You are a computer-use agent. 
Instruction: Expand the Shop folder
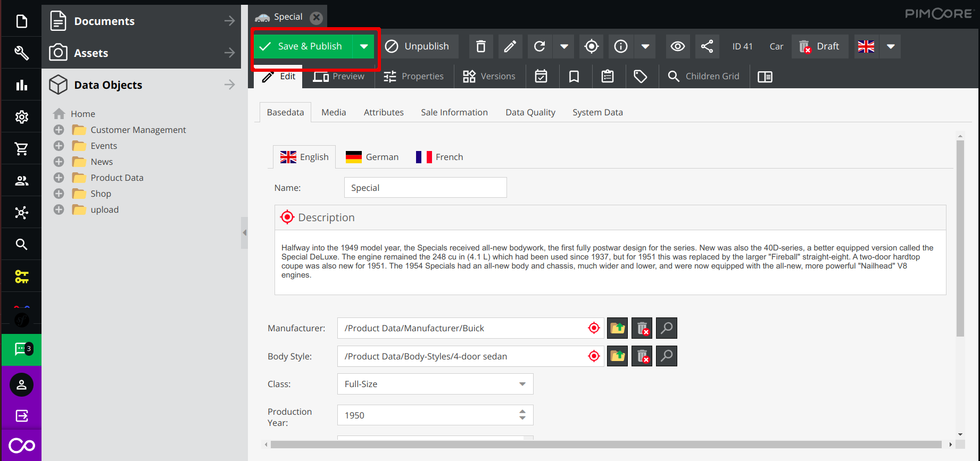[x=59, y=194]
